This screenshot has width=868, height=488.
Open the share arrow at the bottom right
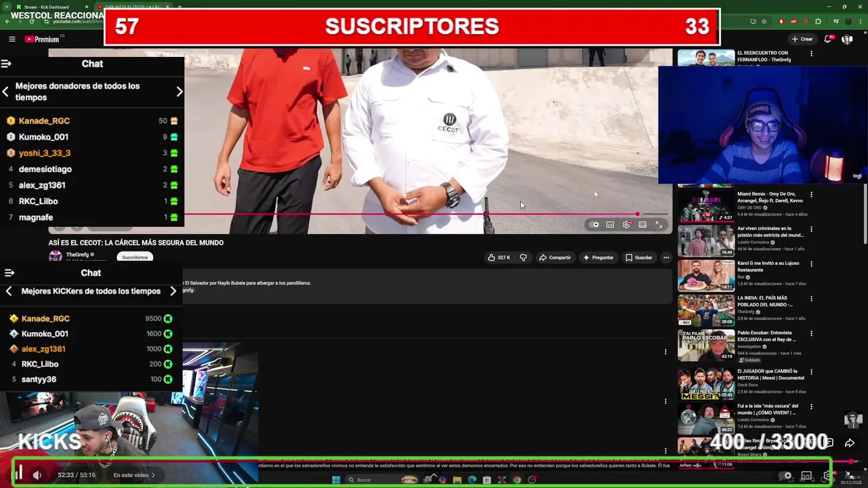(850, 443)
